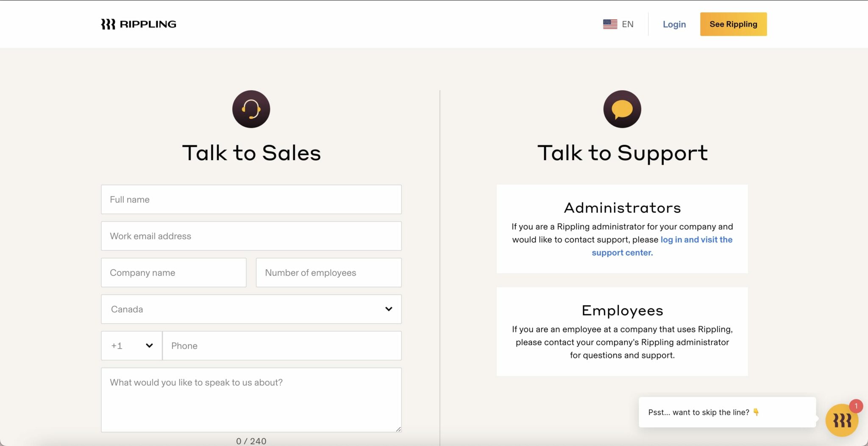
Task: Click the 'What would you like to speak' textarea
Action: click(x=251, y=400)
